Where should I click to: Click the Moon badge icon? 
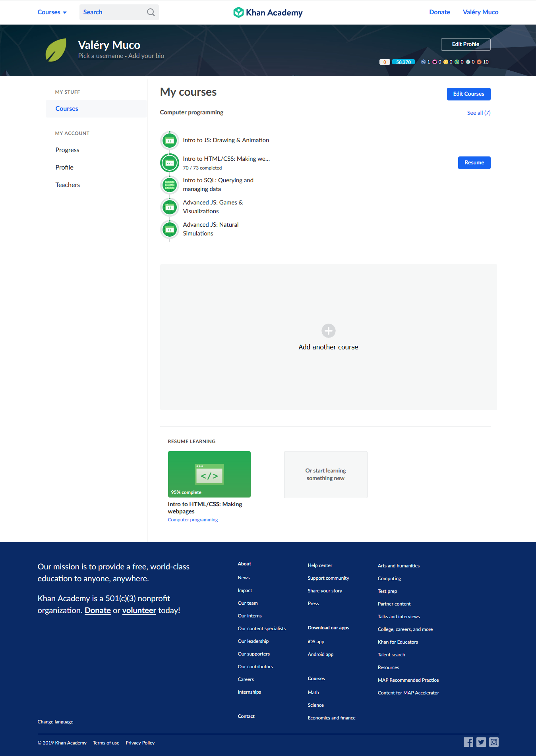coord(468,62)
